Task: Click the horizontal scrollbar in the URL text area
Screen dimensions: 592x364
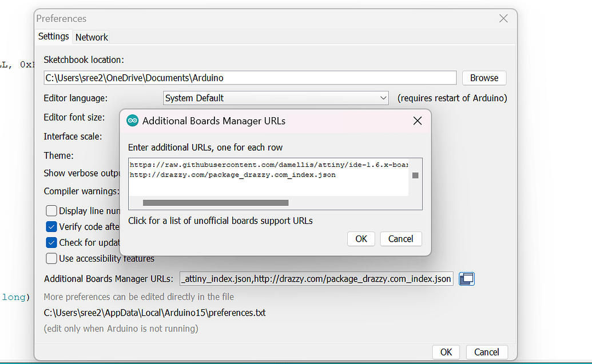Action: tap(216, 202)
